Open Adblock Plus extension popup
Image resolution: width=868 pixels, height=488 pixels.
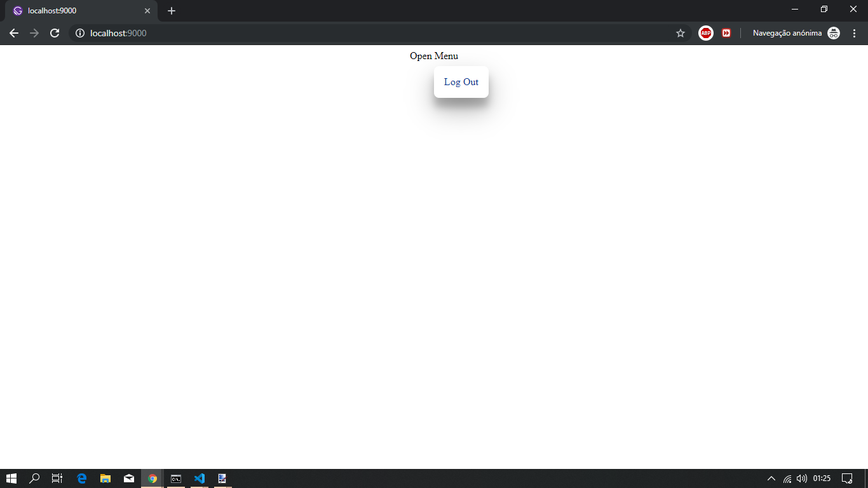[x=705, y=32]
